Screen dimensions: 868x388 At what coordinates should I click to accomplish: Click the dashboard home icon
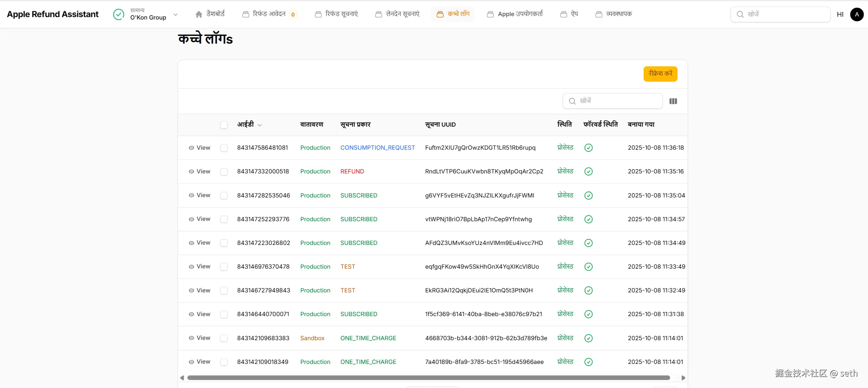[x=199, y=14]
